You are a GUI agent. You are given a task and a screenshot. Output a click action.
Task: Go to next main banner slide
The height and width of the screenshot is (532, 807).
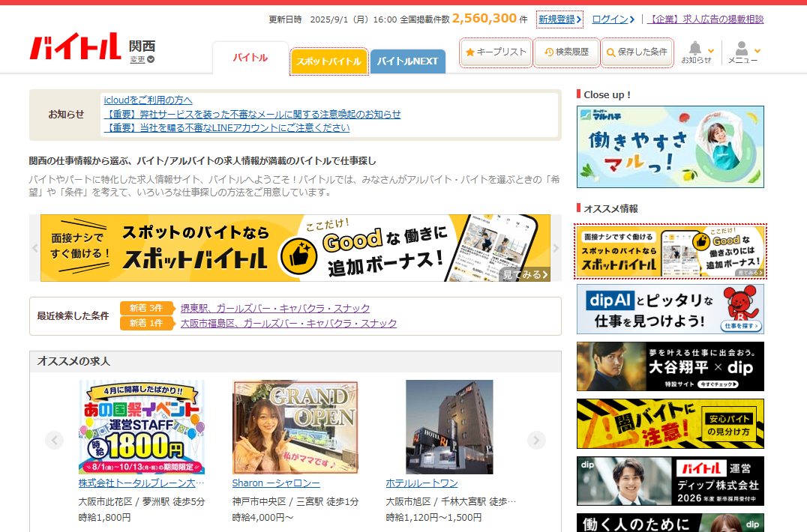[x=556, y=248]
